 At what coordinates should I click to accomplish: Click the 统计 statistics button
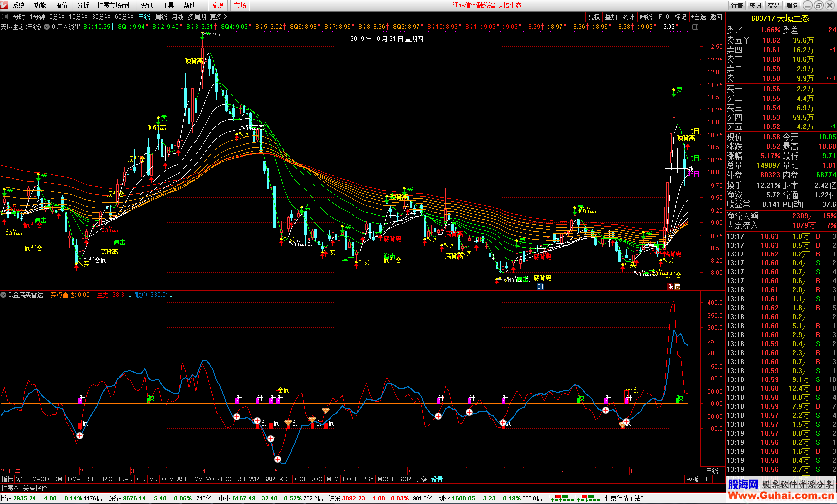pyautogui.click(x=629, y=17)
